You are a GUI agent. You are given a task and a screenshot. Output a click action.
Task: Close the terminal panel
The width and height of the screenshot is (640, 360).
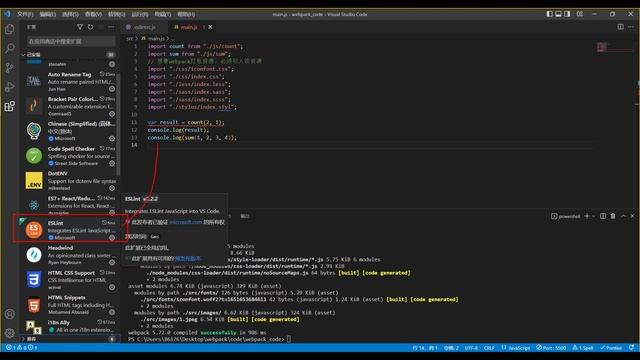pos(632,216)
